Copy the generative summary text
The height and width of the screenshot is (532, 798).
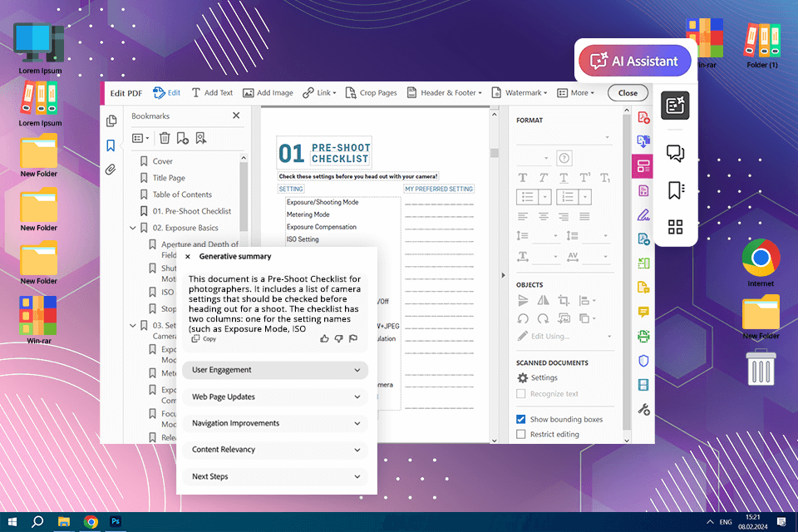click(204, 338)
